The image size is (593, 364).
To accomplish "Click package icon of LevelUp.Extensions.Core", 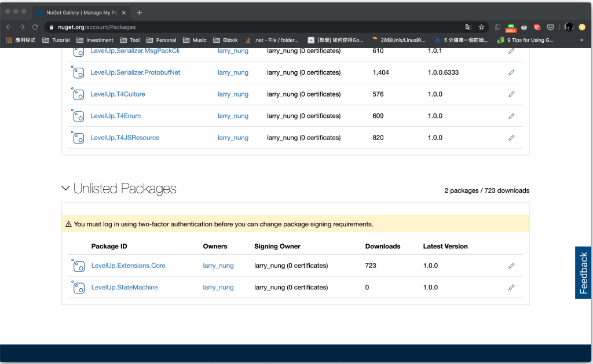I will click(78, 266).
